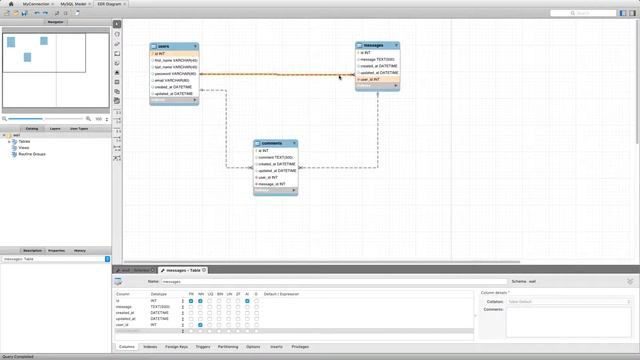Collapse the comments table with header arrow
The width and height of the screenshot is (640, 360).
pos(294,143)
